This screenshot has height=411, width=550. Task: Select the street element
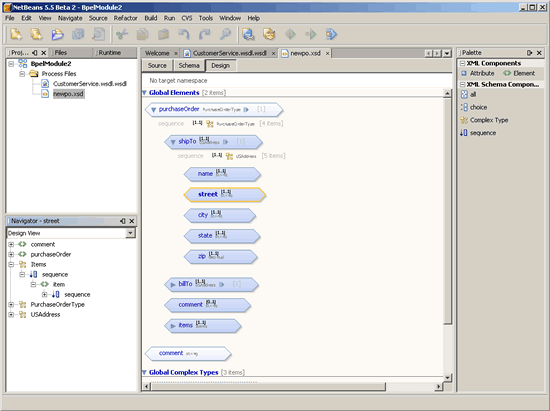coord(224,195)
